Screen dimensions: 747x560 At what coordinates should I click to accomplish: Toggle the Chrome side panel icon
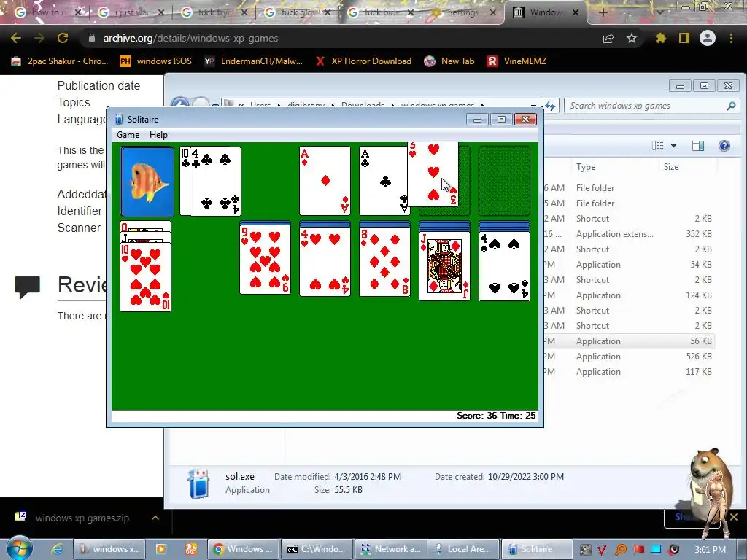pyautogui.click(x=684, y=38)
